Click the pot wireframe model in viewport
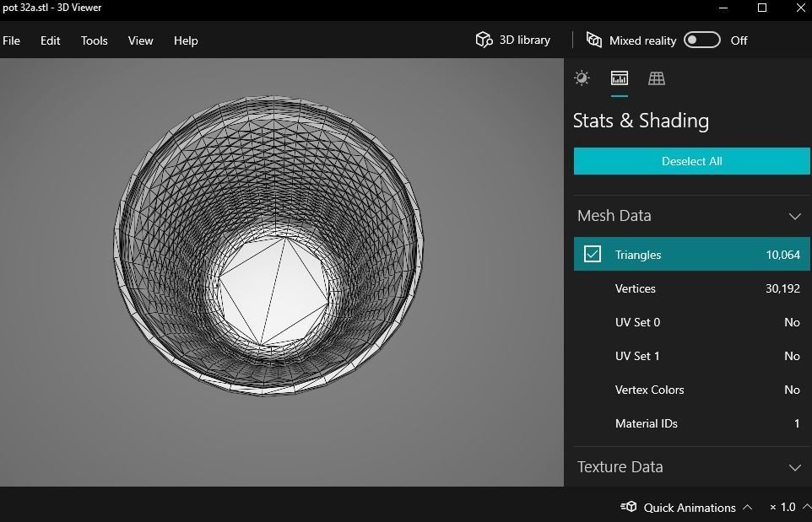This screenshot has width=812, height=522. pos(268,245)
